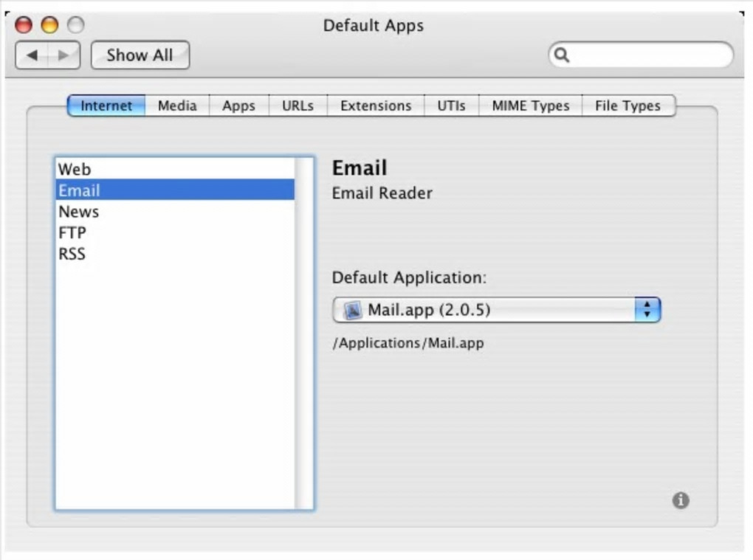Minimize the window with yellow button

(x=49, y=24)
